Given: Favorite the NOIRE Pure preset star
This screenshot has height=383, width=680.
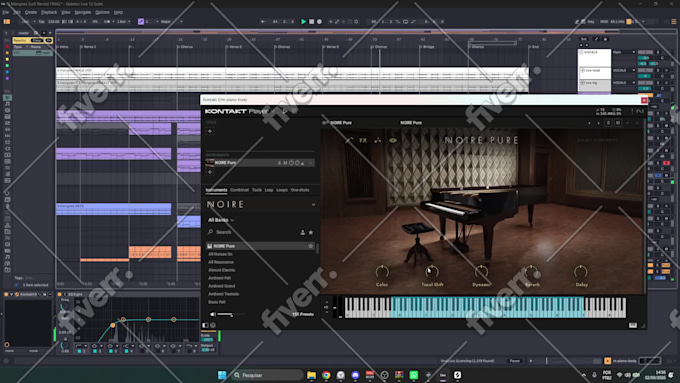Looking at the screenshot, I should pos(311,246).
